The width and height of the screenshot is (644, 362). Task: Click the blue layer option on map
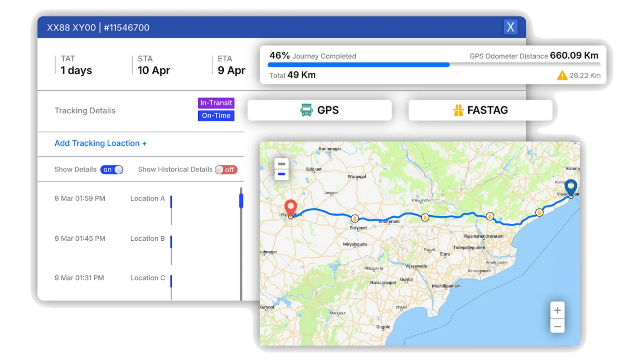tap(281, 174)
